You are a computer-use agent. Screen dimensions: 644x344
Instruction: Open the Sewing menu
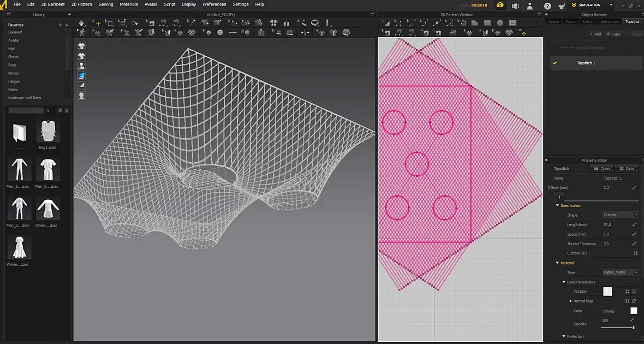coord(106,4)
